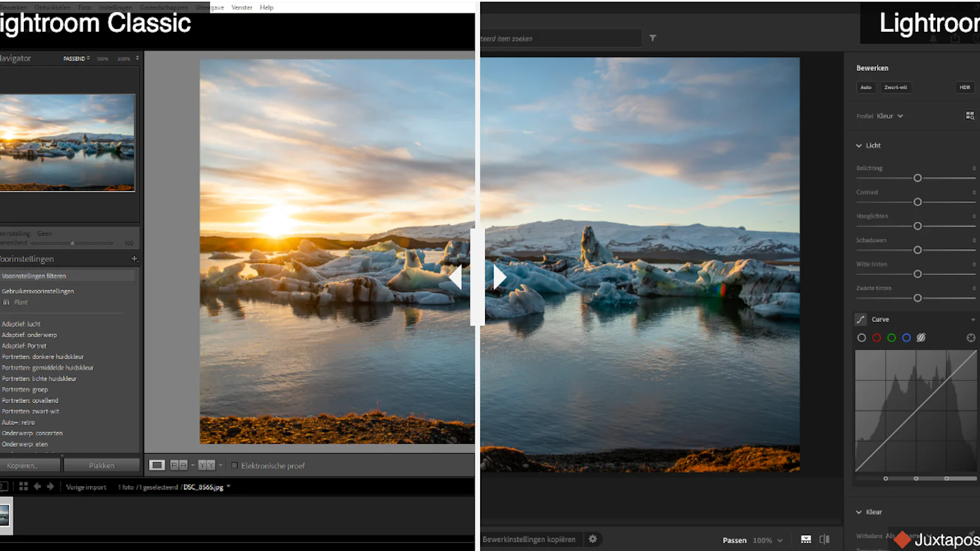The width and height of the screenshot is (980, 551).
Task: Set Navigator zoom to 100%
Action: pyautogui.click(x=102, y=59)
